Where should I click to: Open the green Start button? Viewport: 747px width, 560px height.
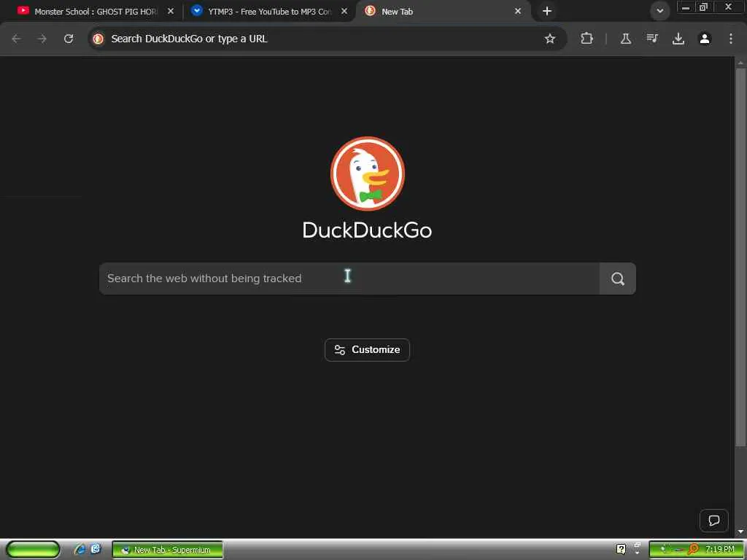pyautogui.click(x=33, y=550)
